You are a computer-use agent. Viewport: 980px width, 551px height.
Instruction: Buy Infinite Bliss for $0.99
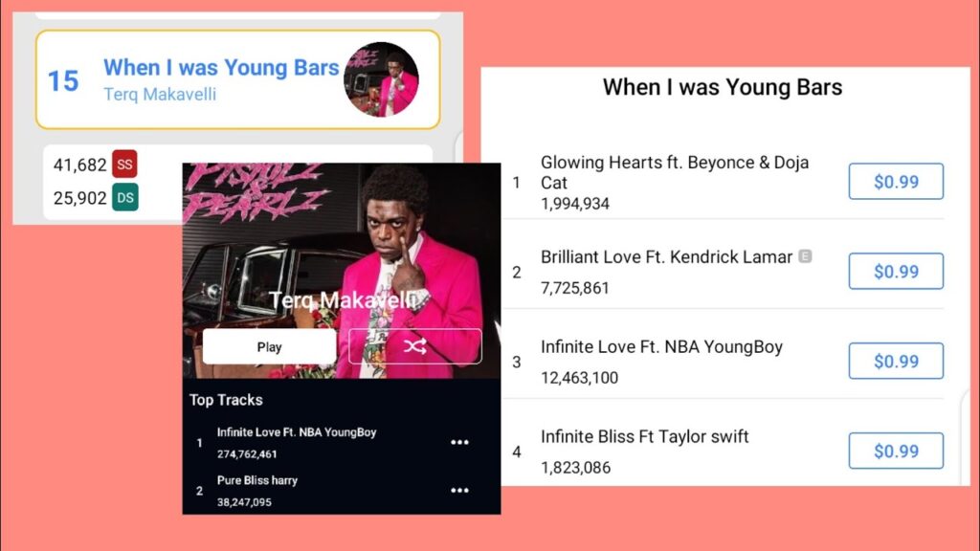coord(896,451)
